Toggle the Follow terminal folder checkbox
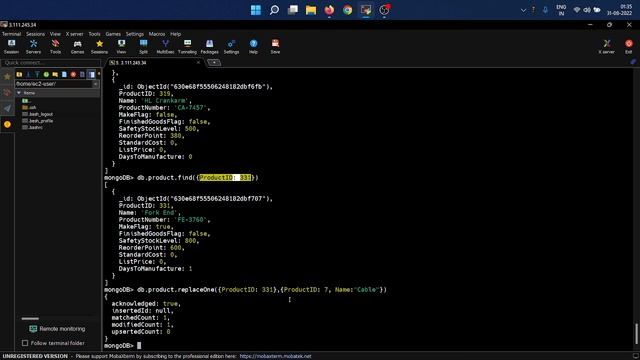Screen dimensions: 640x360 25,343
